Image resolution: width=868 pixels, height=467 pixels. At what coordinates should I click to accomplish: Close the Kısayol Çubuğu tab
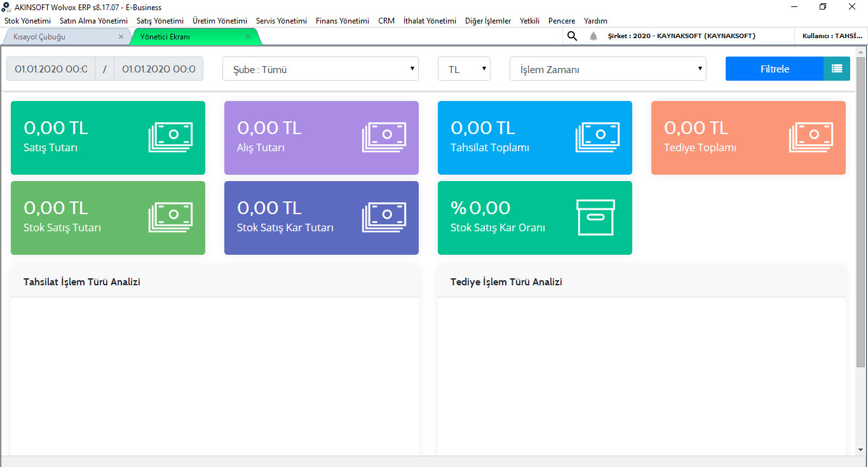tap(121, 37)
